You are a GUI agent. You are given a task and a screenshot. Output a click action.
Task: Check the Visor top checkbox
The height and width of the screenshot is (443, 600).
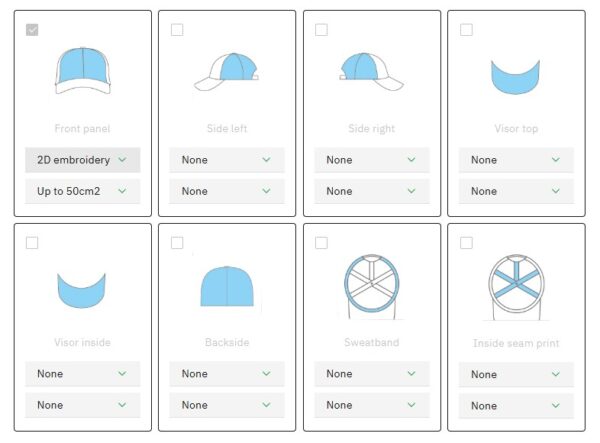click(x=467, y=30)
